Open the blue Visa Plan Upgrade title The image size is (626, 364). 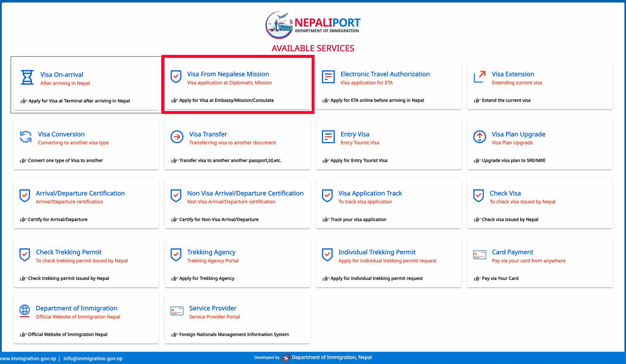pyautogui.click(x=518, y=134)
